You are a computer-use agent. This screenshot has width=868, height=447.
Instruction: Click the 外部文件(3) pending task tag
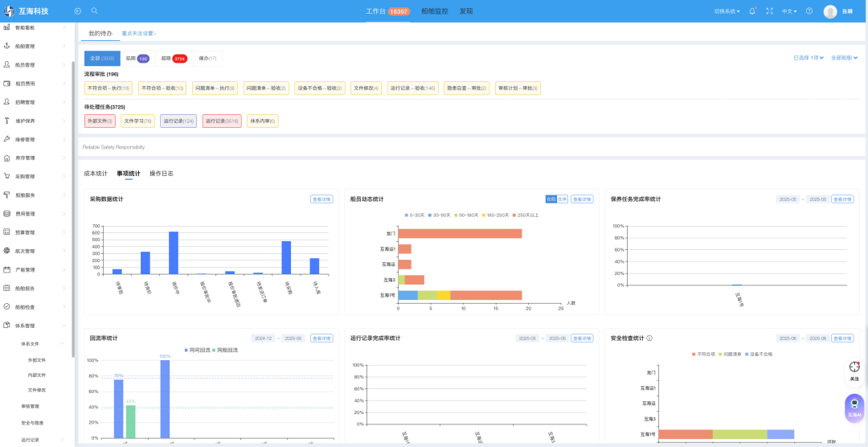(x=100, y=121)
